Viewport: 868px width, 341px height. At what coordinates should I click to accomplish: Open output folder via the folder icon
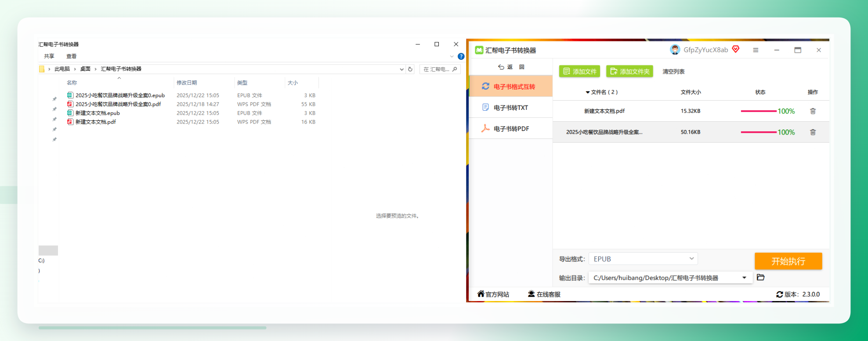[761, 277]
